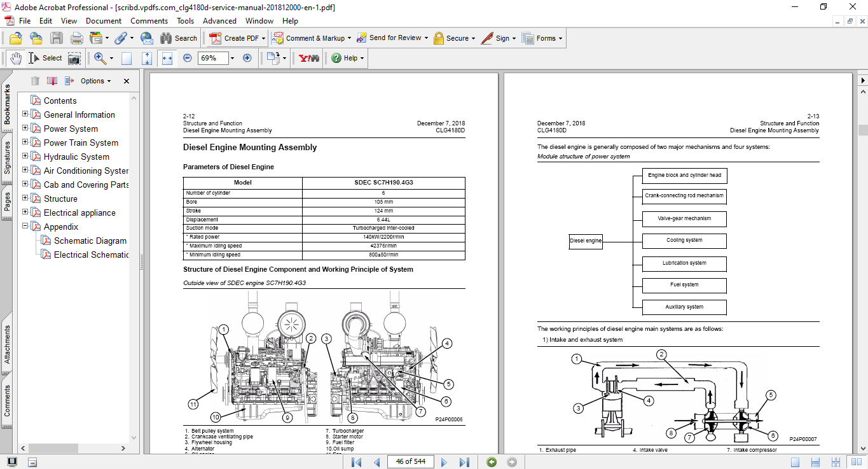
Task: Click the Zoom Out minus control
Action: click(x=186, y=58)
